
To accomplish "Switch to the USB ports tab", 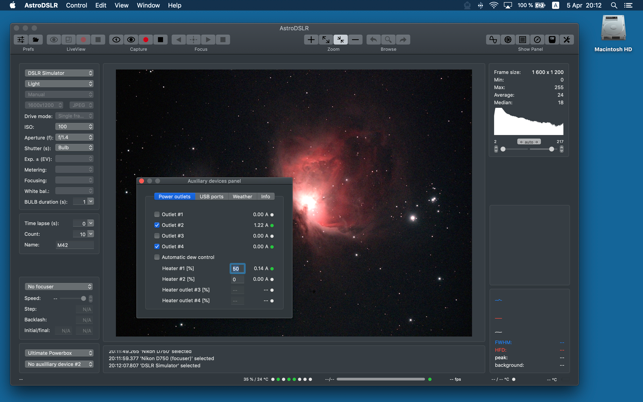I will click(x=211, y=197).
